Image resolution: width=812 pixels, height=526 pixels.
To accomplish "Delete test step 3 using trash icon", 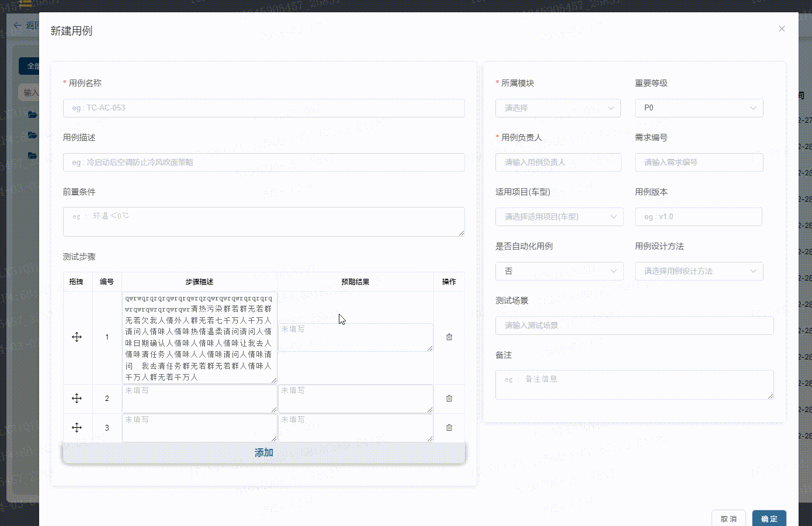I will (449, 427).
